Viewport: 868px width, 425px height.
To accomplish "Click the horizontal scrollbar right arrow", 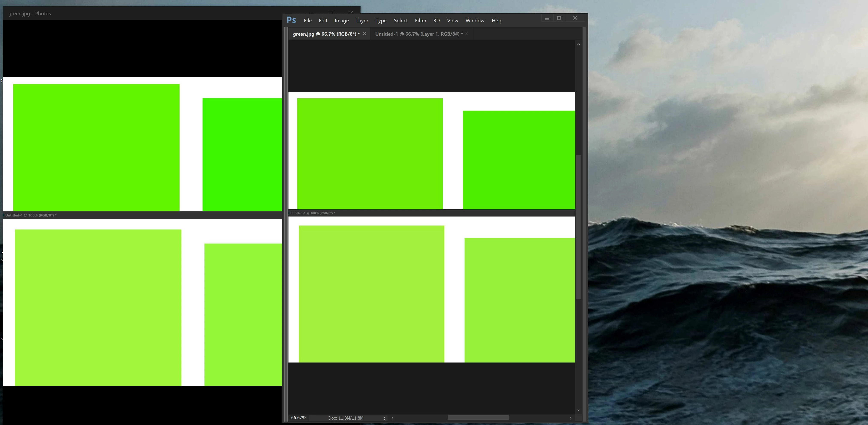I will coord(571,418).
